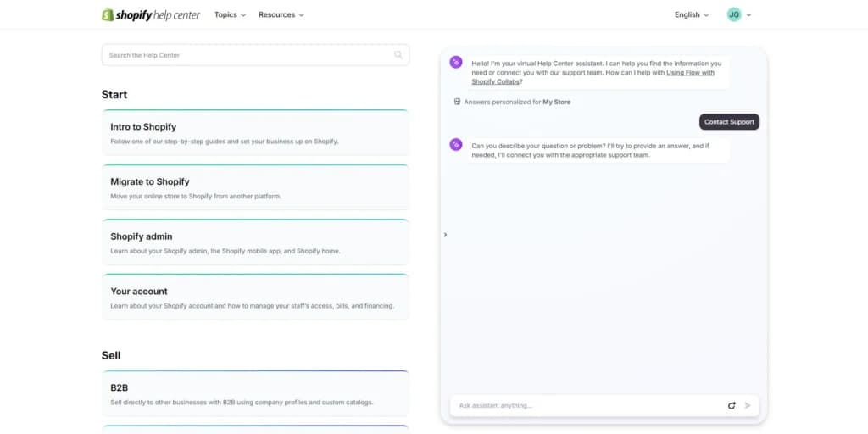868x434 pixels.
Task: Open the Intro to Shopify card
Action: click(255, 133)
